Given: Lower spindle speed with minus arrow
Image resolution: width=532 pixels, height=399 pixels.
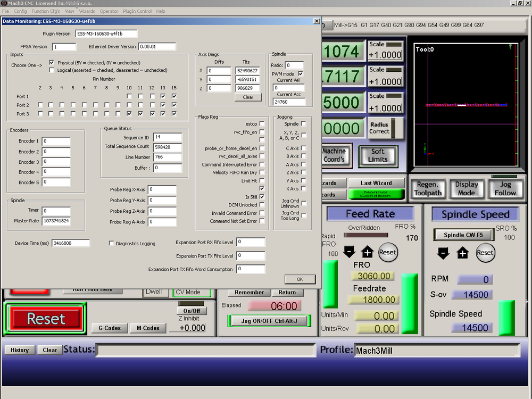Looking at the screenshot, I should point(443,253).
